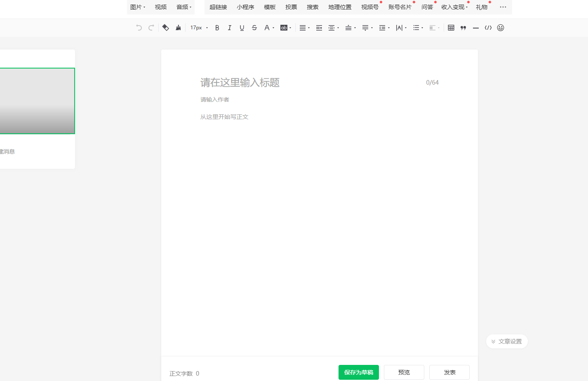Select 投票 from the top insert bar
588x381 pixels.
(291, 7)
